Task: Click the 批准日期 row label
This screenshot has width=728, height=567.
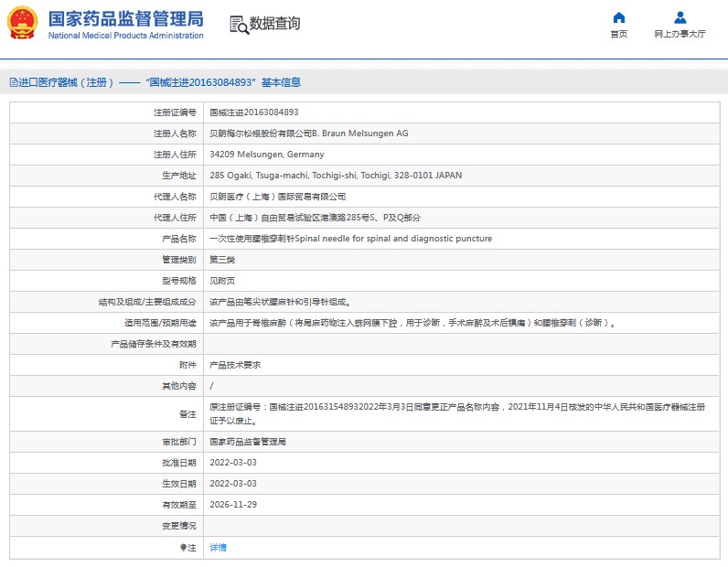Action: point(179,463)
